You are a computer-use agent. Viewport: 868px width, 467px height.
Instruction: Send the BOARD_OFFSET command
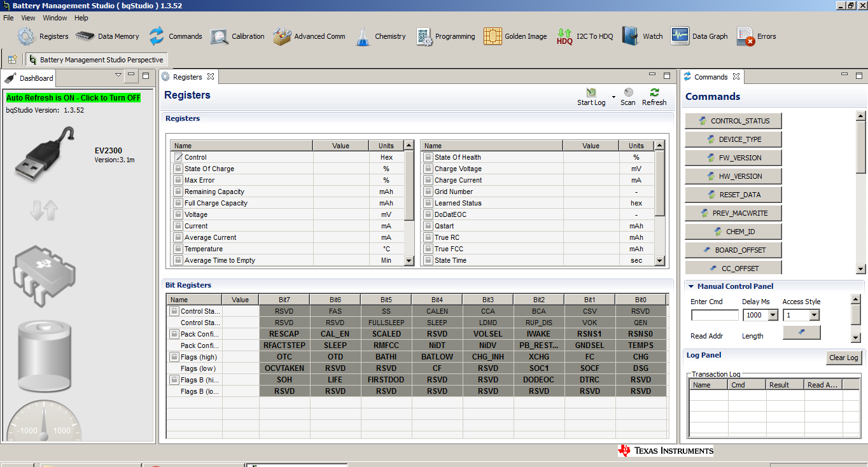point(733,250)
